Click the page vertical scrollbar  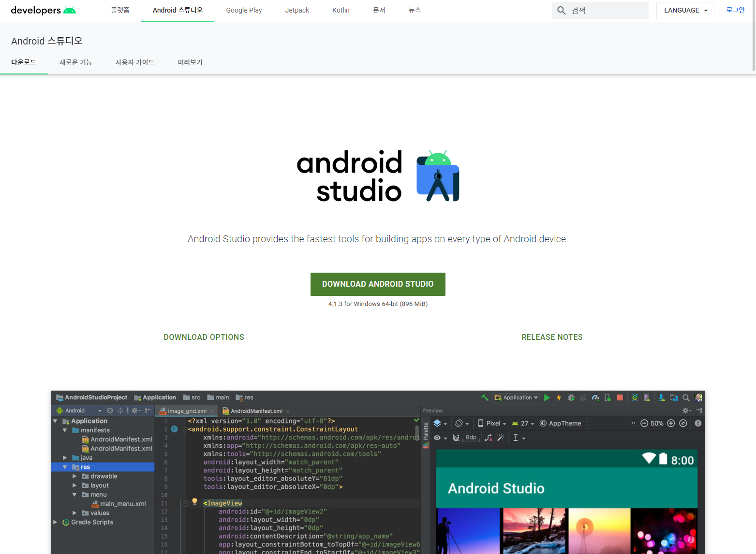pyautogui.click(x=754, y=36)
